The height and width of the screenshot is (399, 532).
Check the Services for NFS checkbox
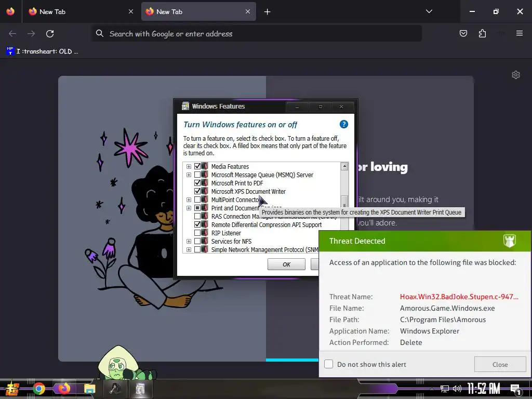pos(197,241)
